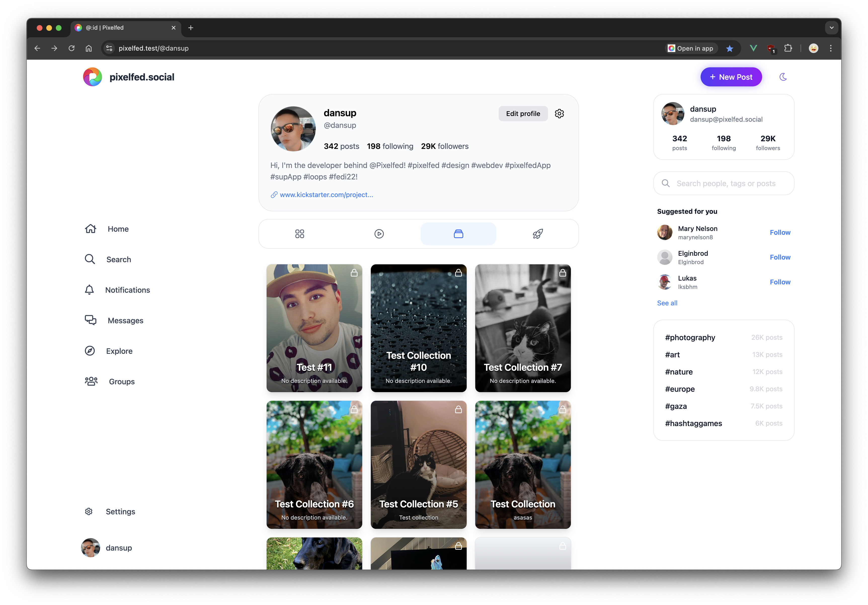Follow Elginbrod
Image resolution: width=868 pixels, height=605 pixels.
pos(780,257)
